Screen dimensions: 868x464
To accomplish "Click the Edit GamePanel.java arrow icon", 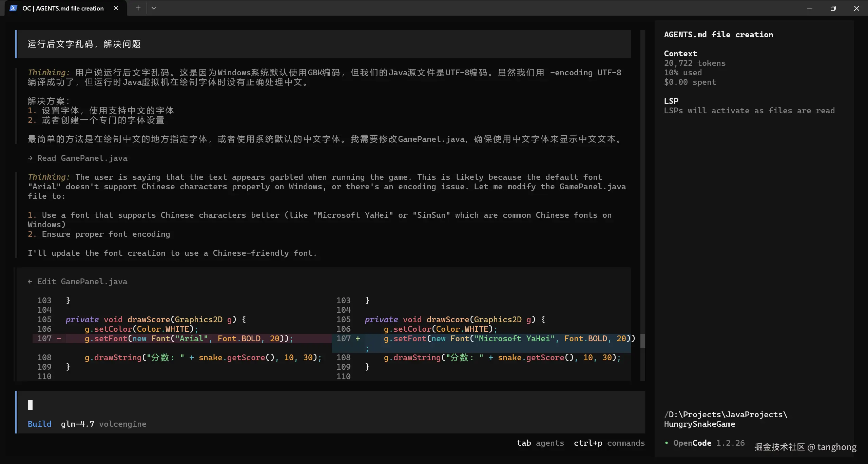I will [x=30, y=282].
